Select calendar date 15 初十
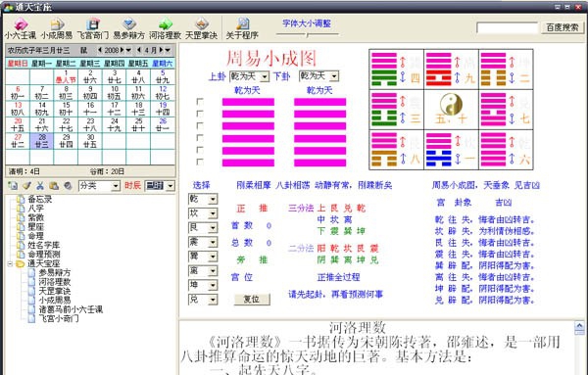Screen dimensions: 588x375 [x=66, y=109]
